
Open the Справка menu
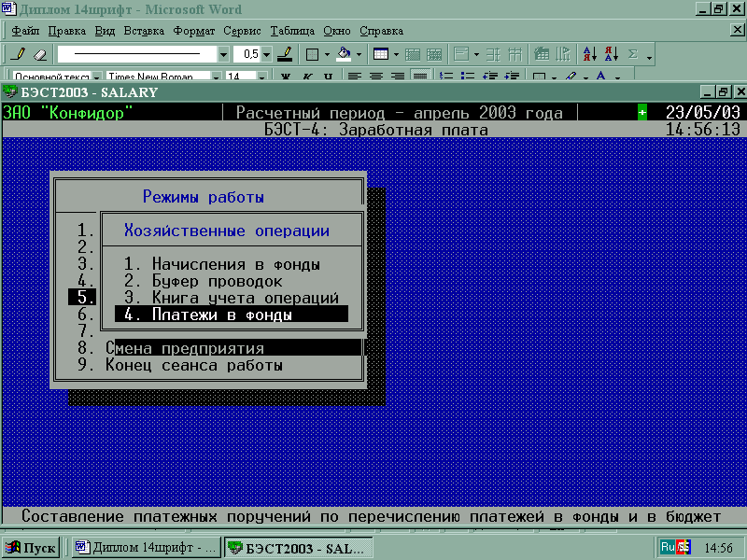tap(382, 31)
